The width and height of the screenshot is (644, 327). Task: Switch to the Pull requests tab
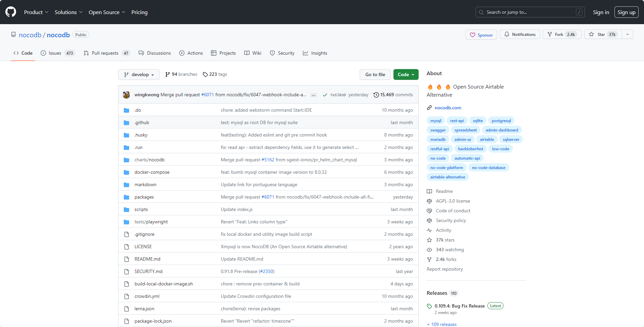107,53
